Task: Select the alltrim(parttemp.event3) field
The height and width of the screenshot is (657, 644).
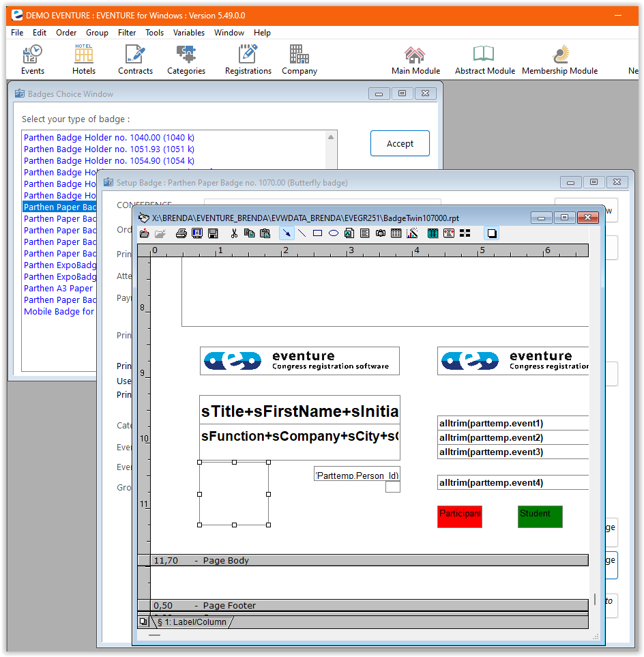Action: coord(513,452)
